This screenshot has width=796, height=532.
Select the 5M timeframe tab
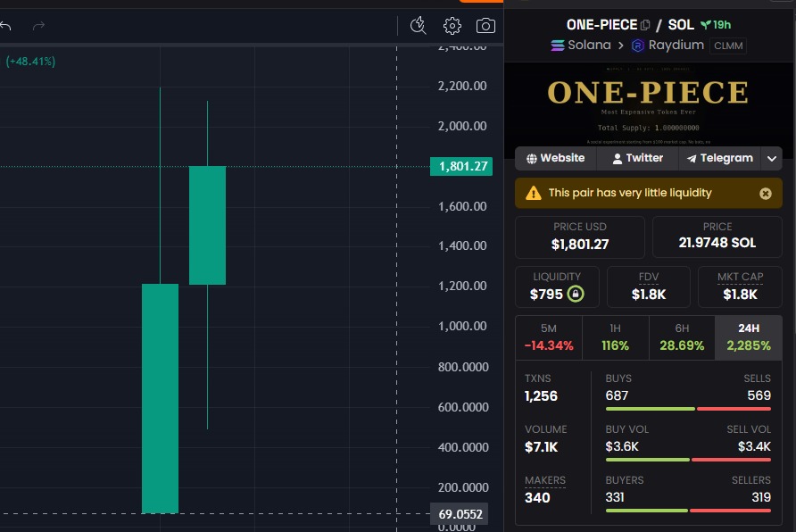549,337
